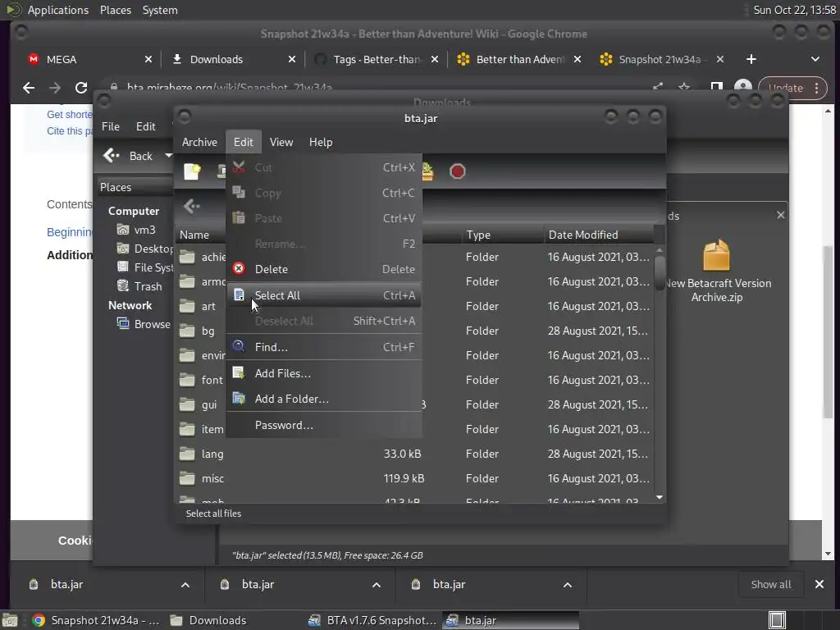This screenshot has height=630, width=840.
Task: Click archive back arrow in location bar
Action: tap(191, 206)
